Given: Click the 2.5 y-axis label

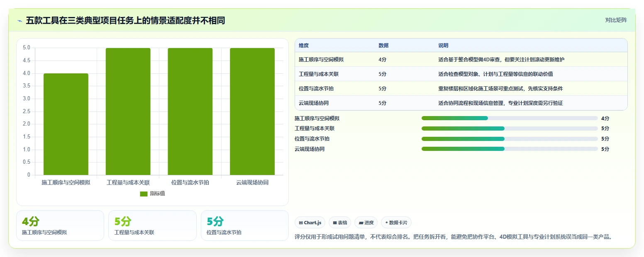Looking at the screenshot, I should [27, 112].
